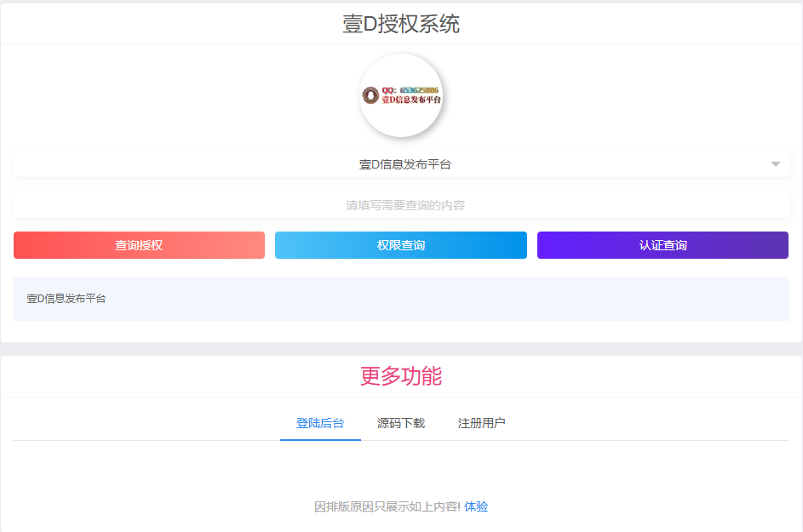The height and width of the screenshot is (532, 803).
Task: Click the donut emblem inside the logo badge
Action: 372,94
